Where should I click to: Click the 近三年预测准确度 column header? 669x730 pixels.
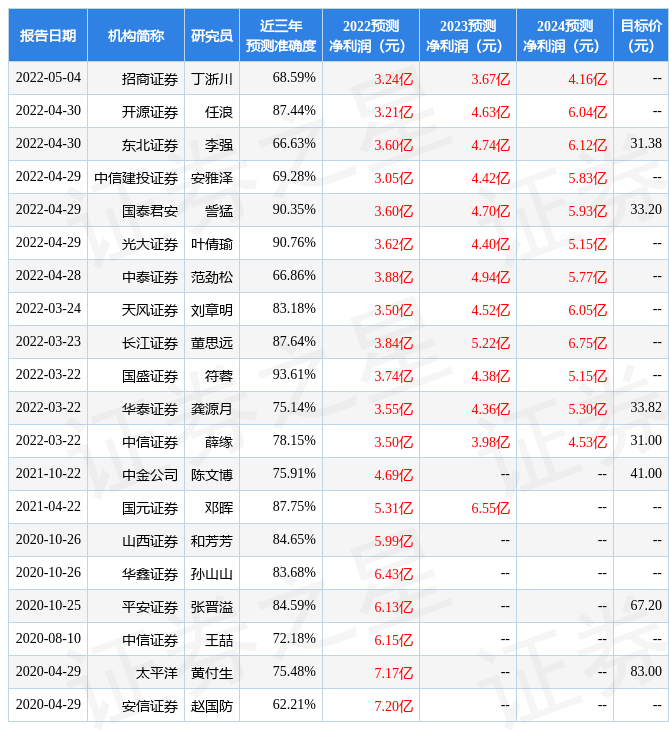click(281, 35)
